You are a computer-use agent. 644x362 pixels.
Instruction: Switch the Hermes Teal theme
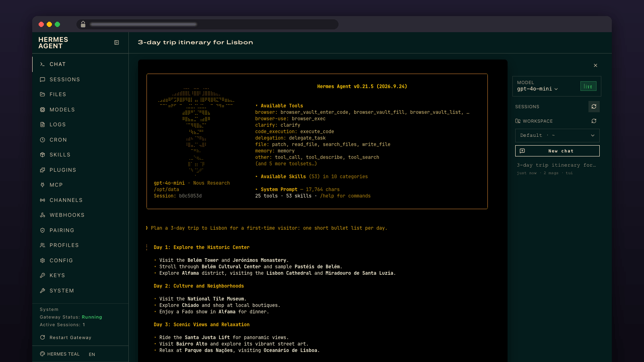pyautogui.click(x=60, y=354)
